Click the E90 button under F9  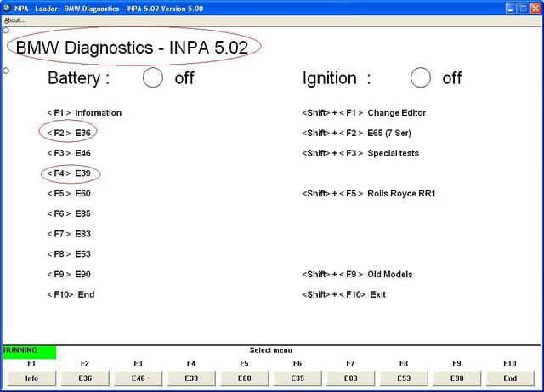click(x=456, y=378)
